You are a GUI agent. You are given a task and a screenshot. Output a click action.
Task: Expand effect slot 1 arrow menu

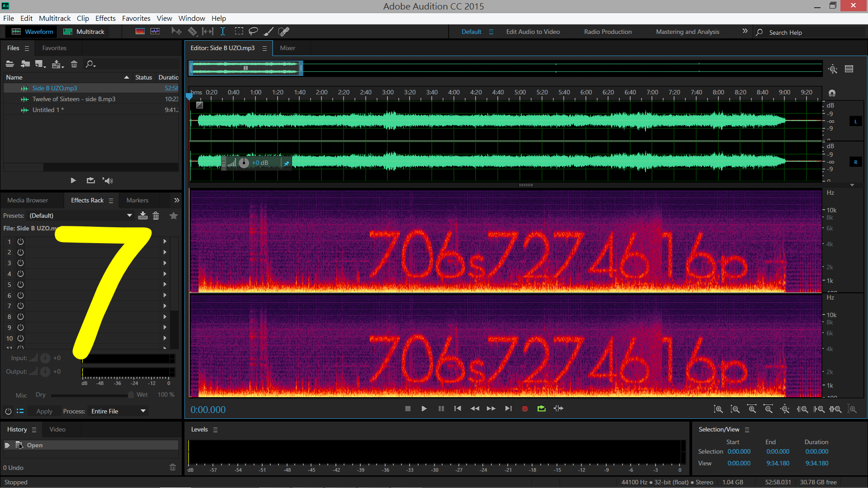(165, 242)
